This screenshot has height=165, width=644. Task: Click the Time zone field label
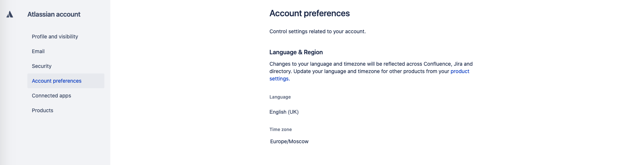[x=281, y=130]
